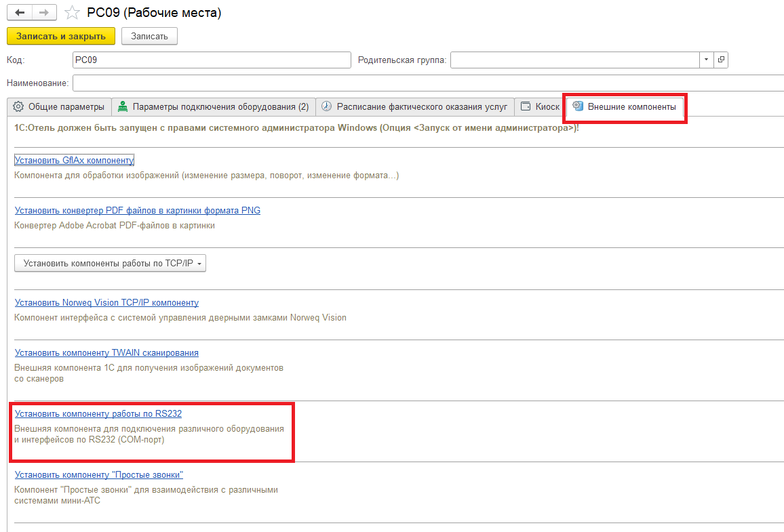Image resolution: width=784 pixels, height=532 pixels.
Task: Open the Параметры подключения оборудования (2) tab
Action: click(x=214, y=107)
